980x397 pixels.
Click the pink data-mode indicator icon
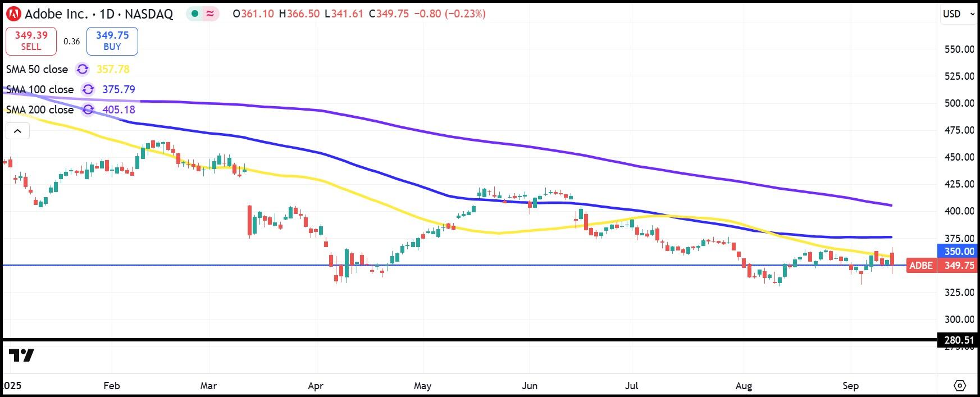pyautogui.click(x=210, y=14)
